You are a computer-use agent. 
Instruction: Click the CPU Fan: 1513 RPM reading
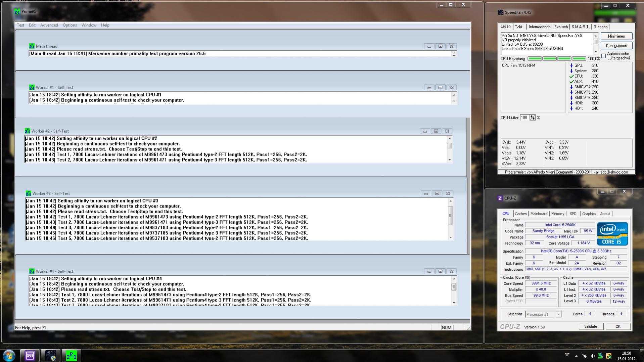point(518,65)
